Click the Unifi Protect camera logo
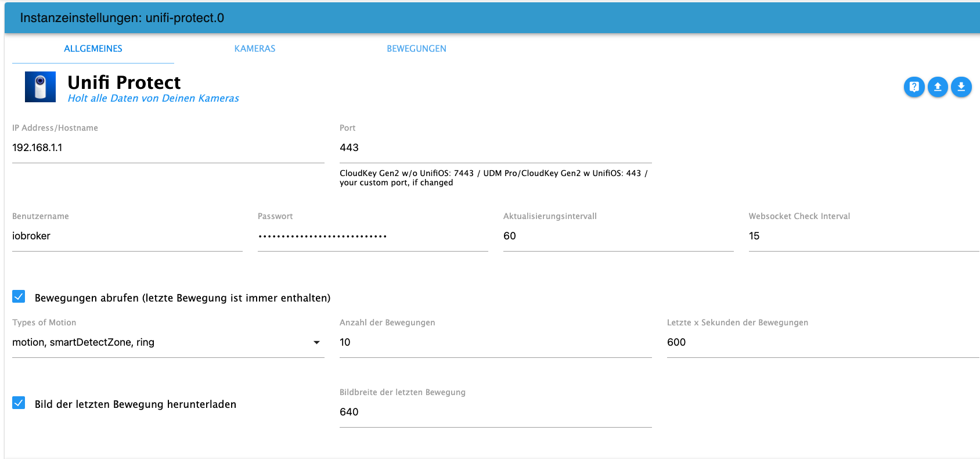980x459 pixels. point(40,87)
